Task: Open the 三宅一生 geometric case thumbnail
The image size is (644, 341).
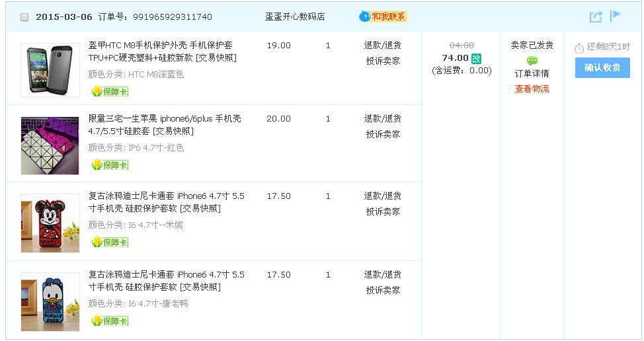Action: 50,145
